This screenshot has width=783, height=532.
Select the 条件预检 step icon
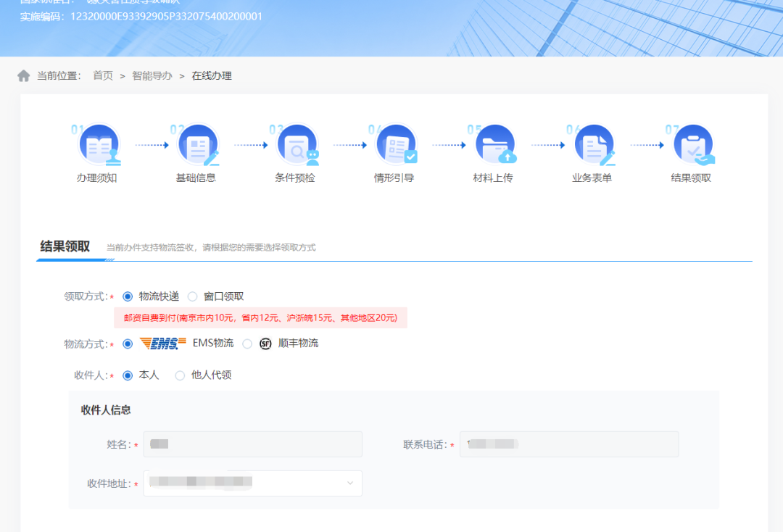coord(296,145)
